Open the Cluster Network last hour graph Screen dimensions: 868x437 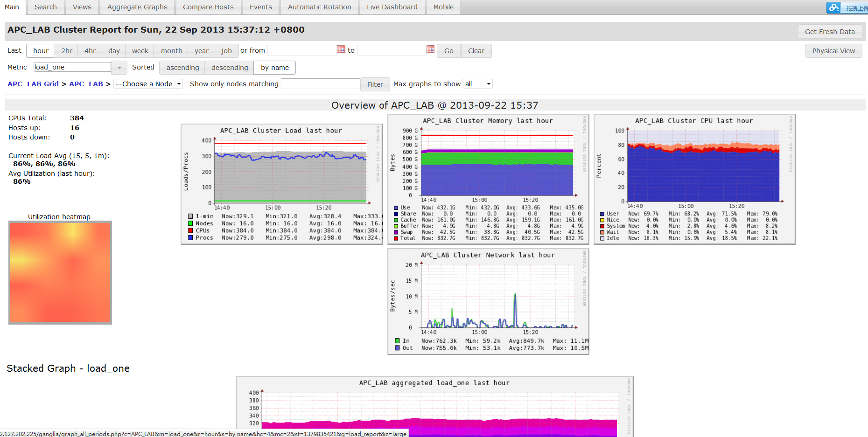click(488, 301)
